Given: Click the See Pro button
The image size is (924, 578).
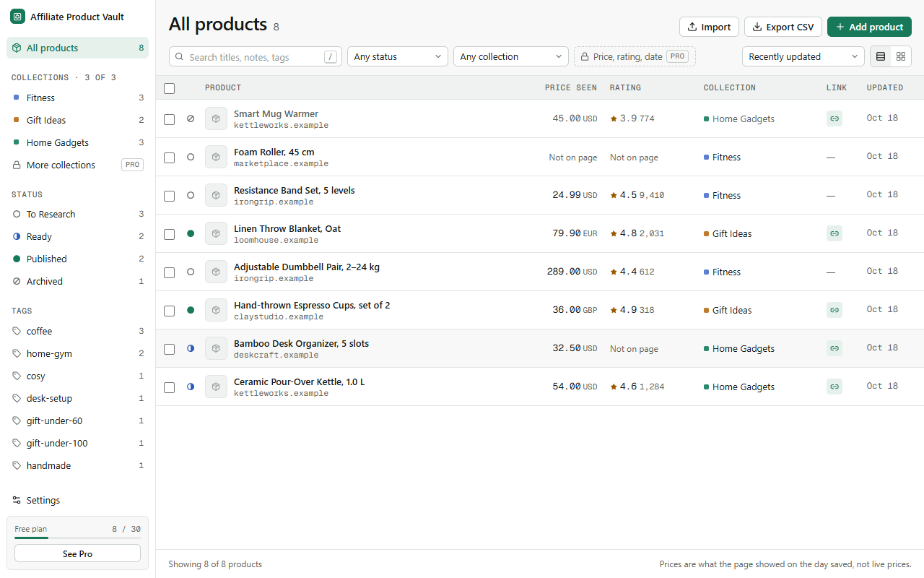Looking at the screenshot, I should [x=78, y=553].
